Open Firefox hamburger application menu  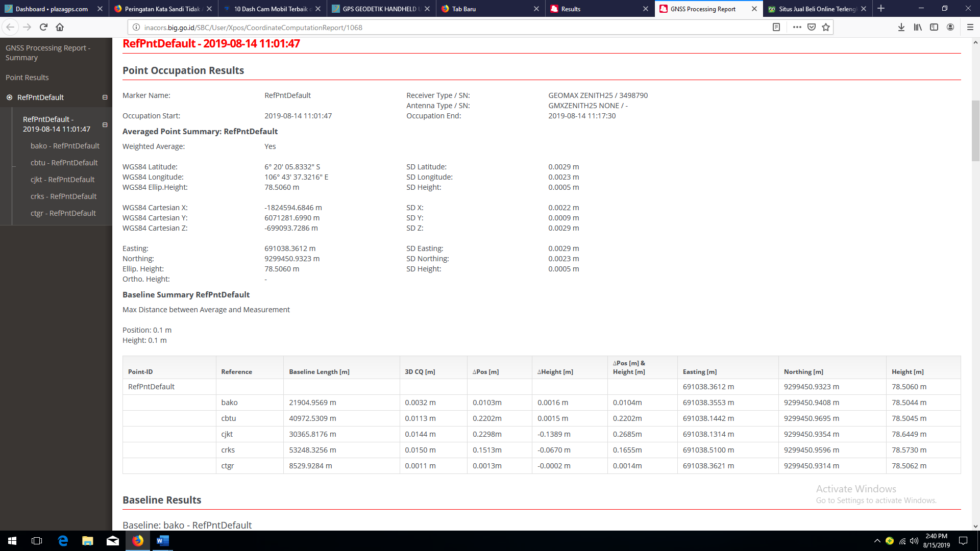coord(970,27)
